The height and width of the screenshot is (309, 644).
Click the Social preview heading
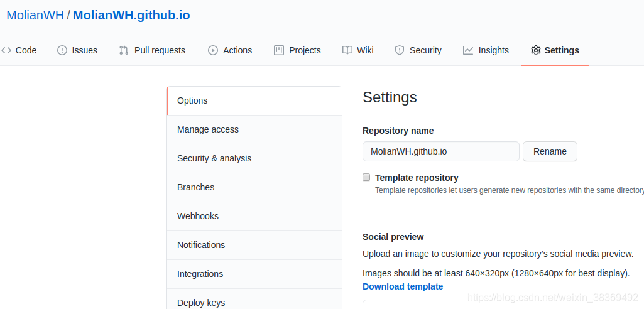393,237
